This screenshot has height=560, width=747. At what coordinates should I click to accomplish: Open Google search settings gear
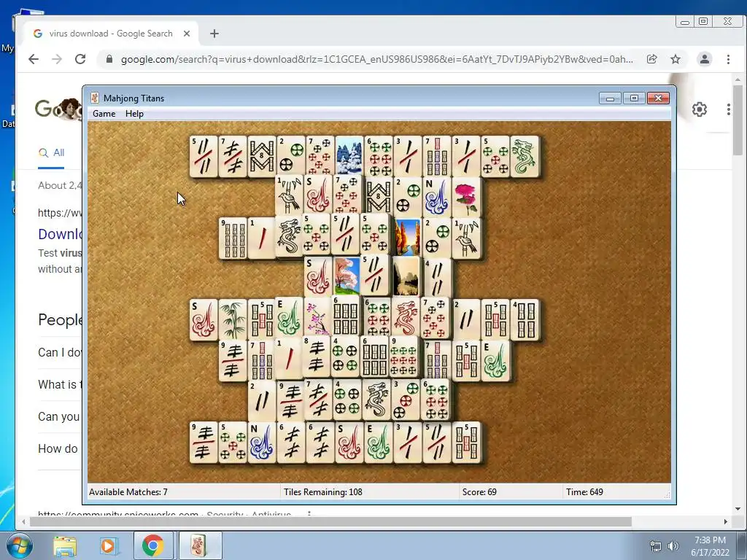[700, 109]
